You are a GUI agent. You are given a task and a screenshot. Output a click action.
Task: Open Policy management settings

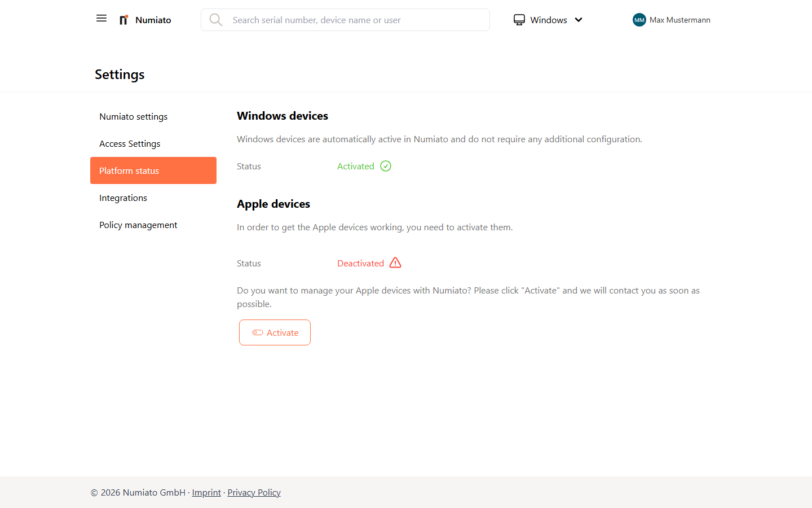click(138, 225)
